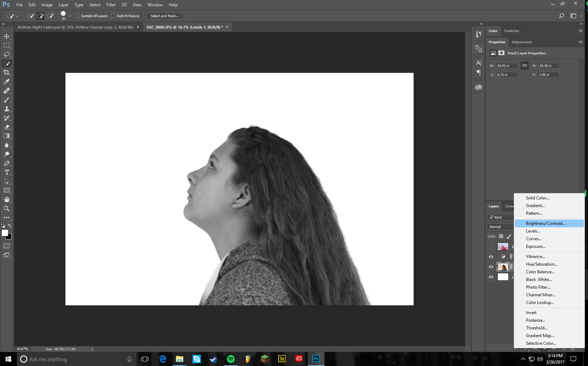Select the Clone Stamp tool
588x366 pixels.
click(x=7, y=109)
